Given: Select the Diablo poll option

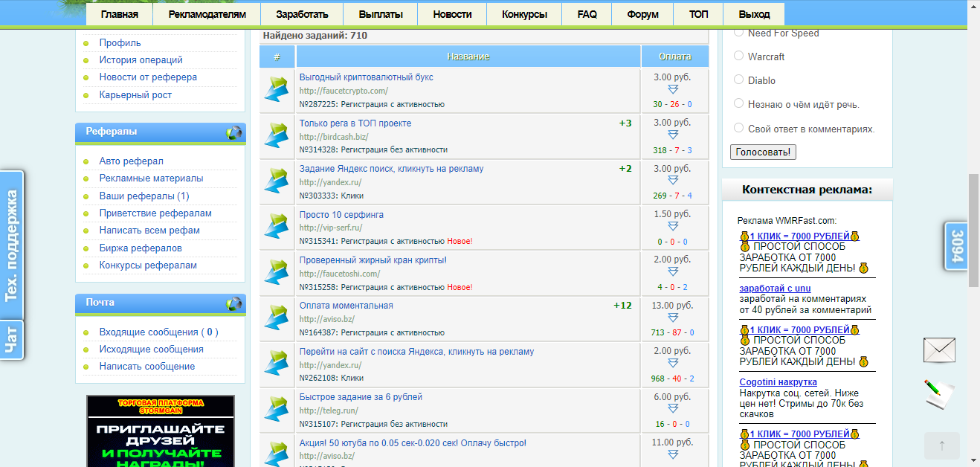Looking at the screenshot, I should click(738, 80).
